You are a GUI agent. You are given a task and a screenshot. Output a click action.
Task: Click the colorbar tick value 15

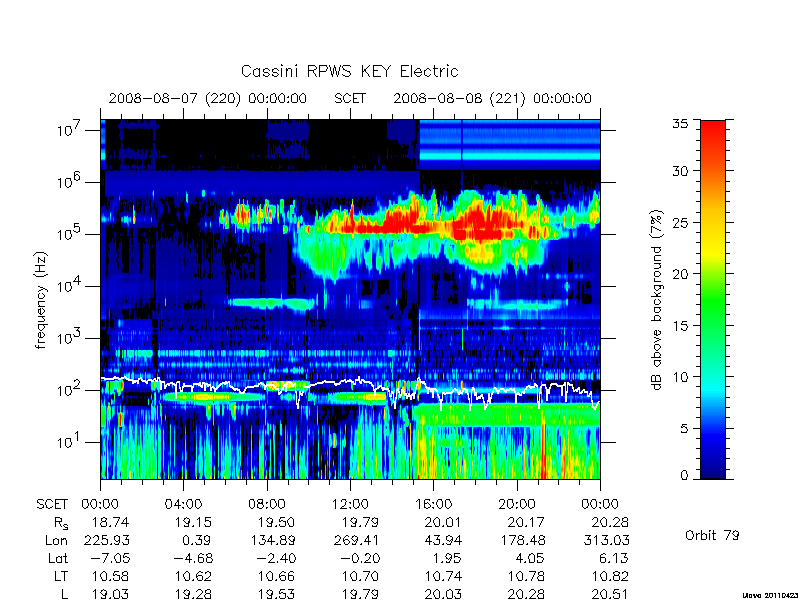click(x=680, y=326)
